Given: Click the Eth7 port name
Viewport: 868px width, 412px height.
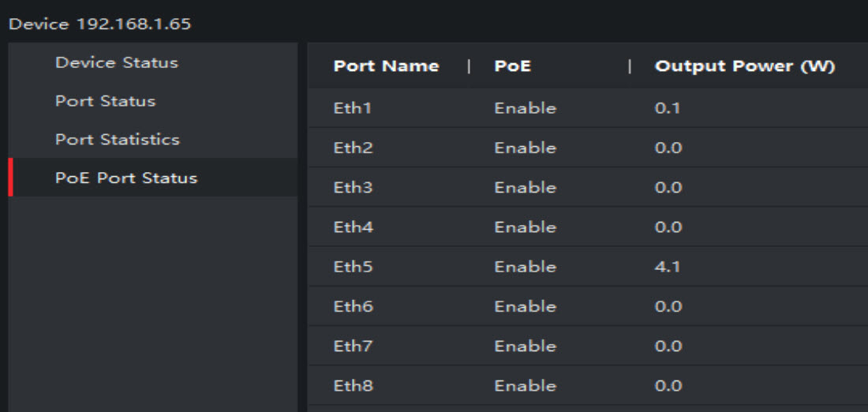Looking at the screenshot, I should pyautogui.click(x=353, y=346).
